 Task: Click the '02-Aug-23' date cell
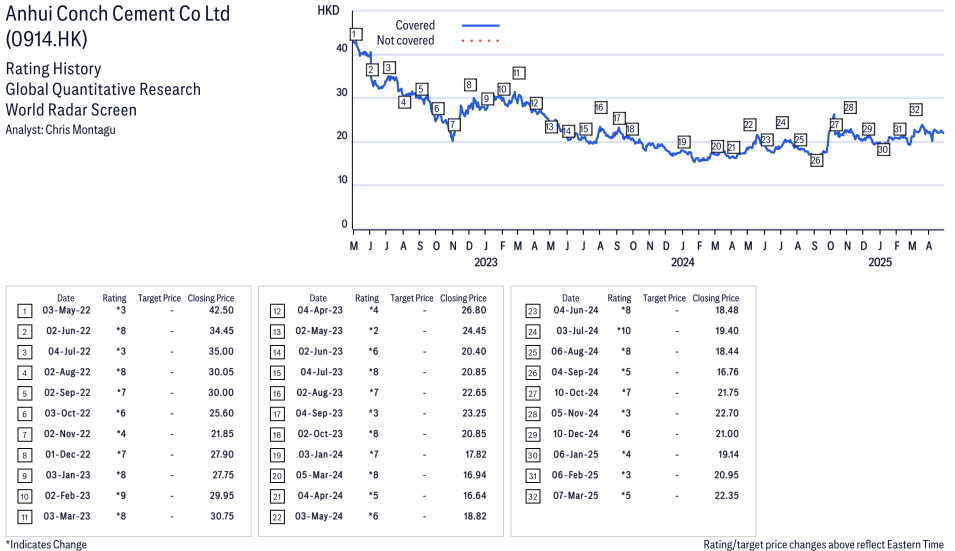[x=319, y=393]
